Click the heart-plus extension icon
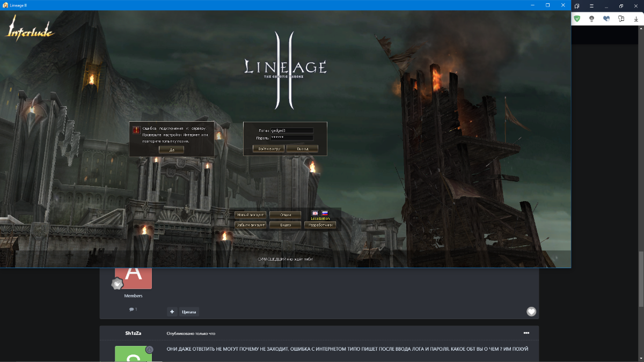This screenshot has width=644, height=362. click(x=606, y=18)
